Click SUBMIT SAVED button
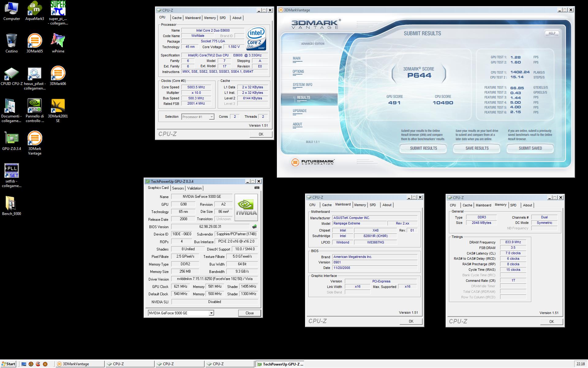The height and width of the screenshot is (368, 588). (530, 148)
